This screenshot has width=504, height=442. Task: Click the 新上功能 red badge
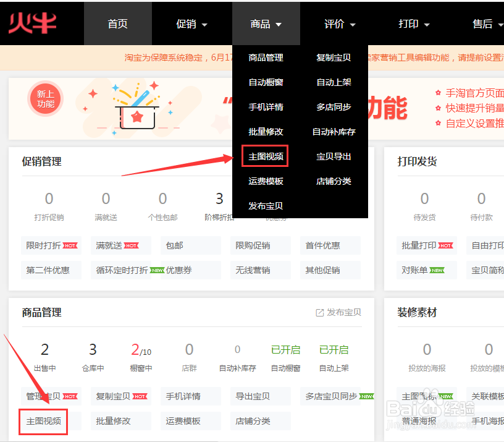tap(45, 99)
